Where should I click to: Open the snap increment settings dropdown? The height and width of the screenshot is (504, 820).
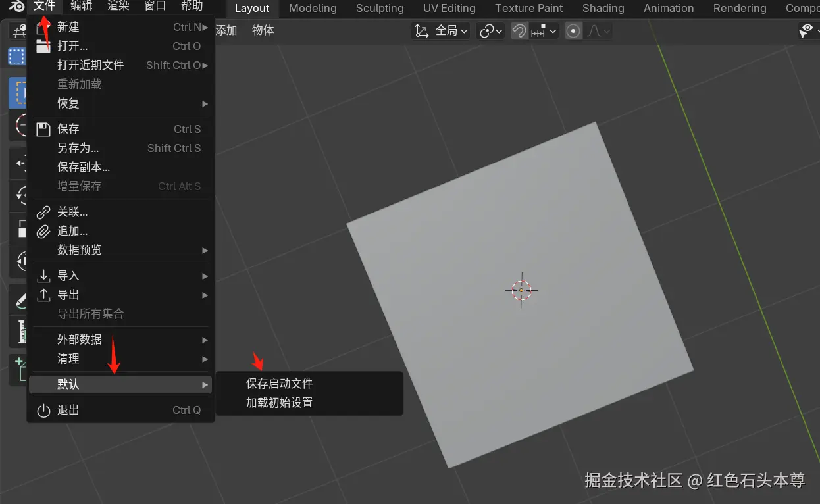click(544, 30)
